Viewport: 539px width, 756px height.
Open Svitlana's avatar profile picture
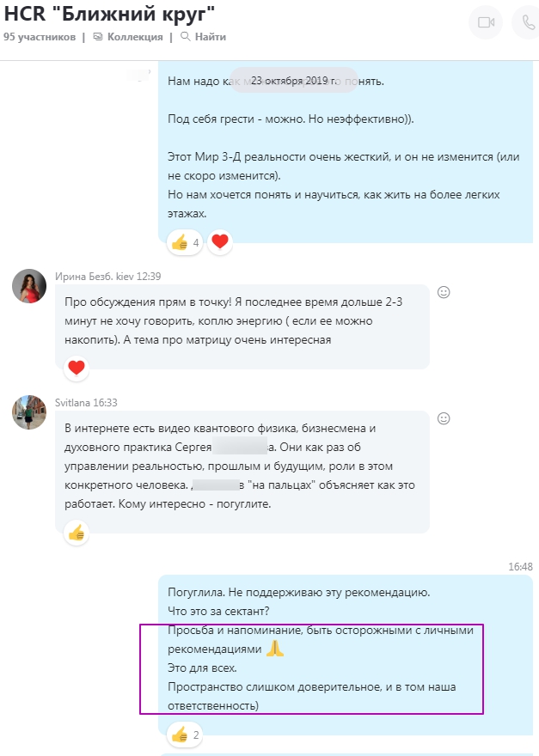(x=29, y=412)
